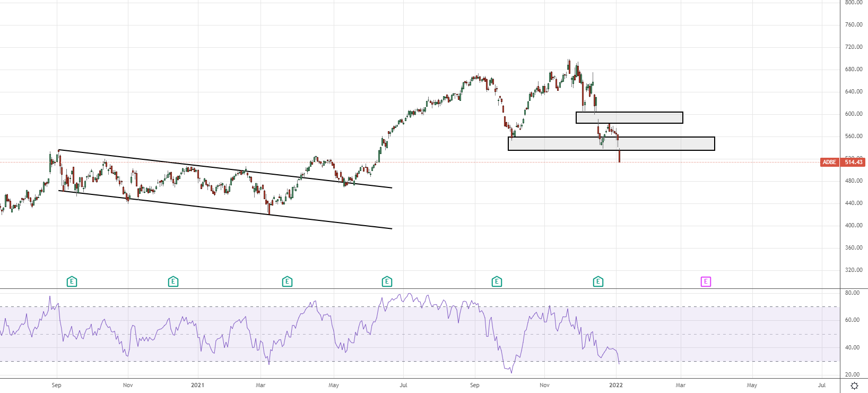868x393 pixels.
Task: Click the 320.00 level on price scale
Action: pos(853,270)
